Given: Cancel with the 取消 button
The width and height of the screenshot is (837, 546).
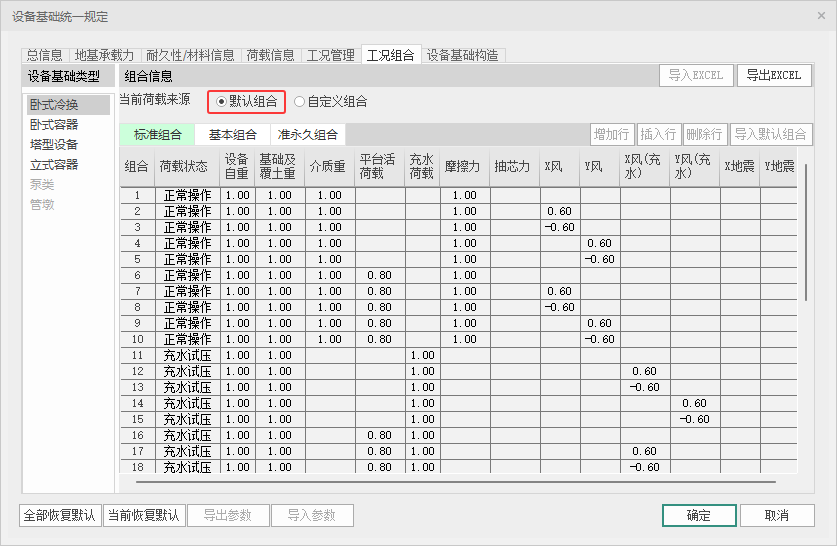Looking at the screenshot, I should [x=777, y=515].
